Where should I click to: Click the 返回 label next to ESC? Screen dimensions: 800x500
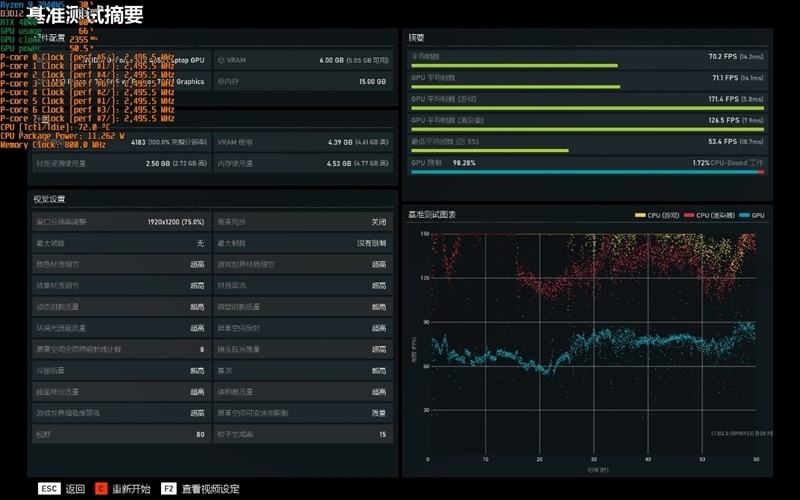[x=75, y=489]
